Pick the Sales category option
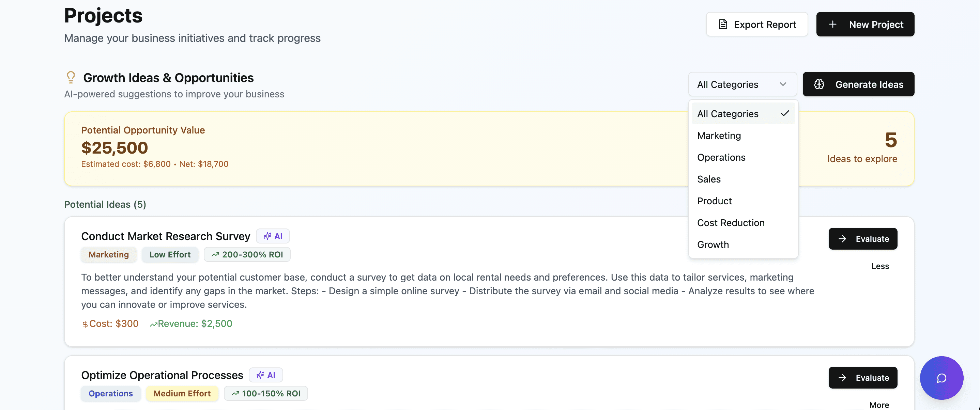980x410 pixels. point(709,179)
